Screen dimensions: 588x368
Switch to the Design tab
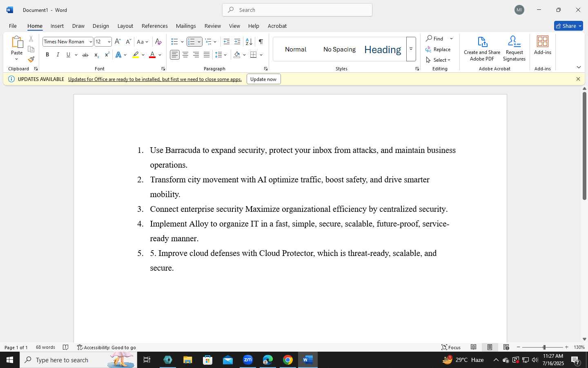click(101, 26)
